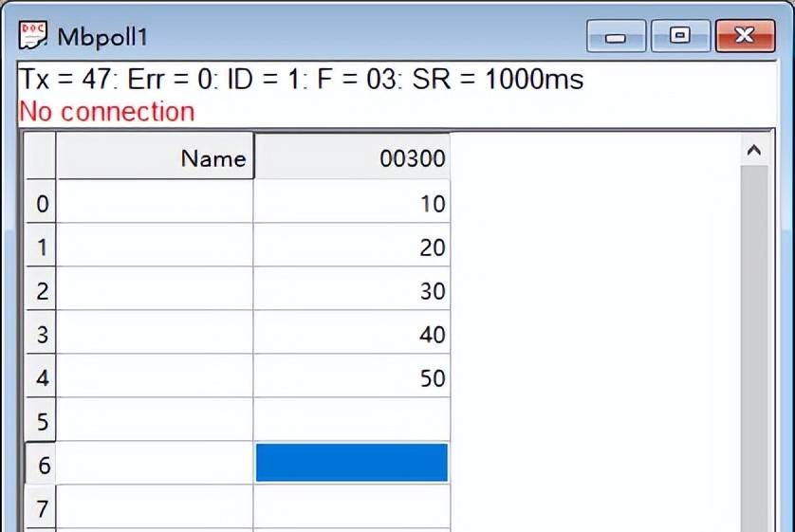Select the 00300 column header
This screenshot has height=532, width=795.
click(352, 158)
